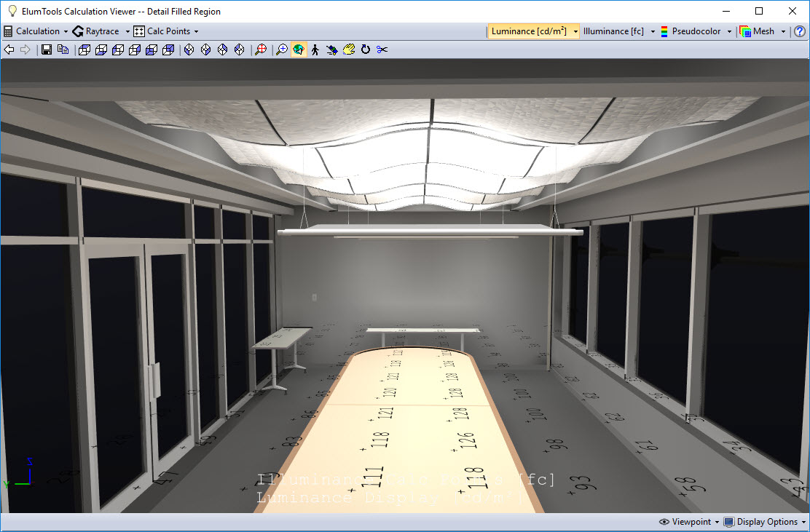Select the zoom magnifier tool
Screen dimensions: 810x532
click(x=281, y=49)
